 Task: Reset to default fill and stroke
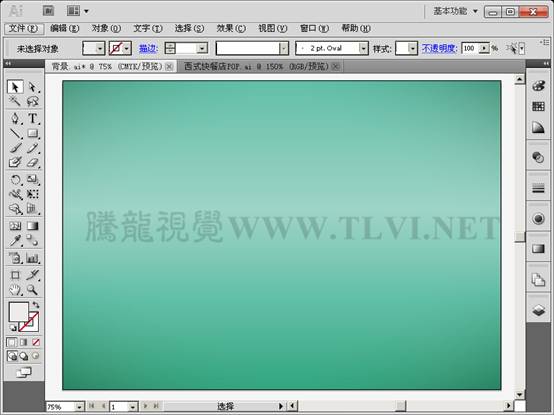pos(13,328)
